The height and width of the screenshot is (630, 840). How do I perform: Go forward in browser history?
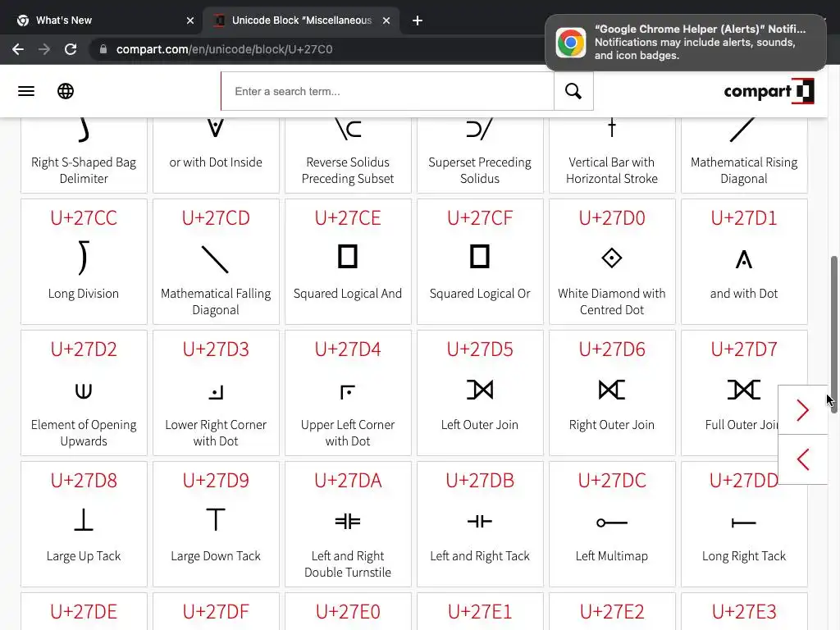44,49
